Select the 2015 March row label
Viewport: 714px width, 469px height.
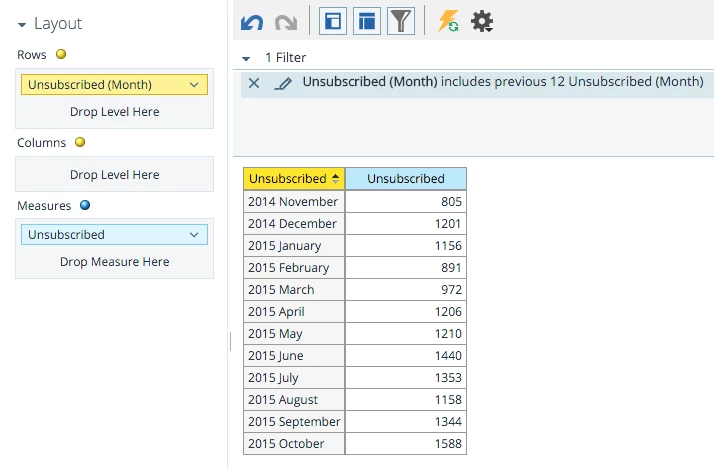tap(294, 290)
